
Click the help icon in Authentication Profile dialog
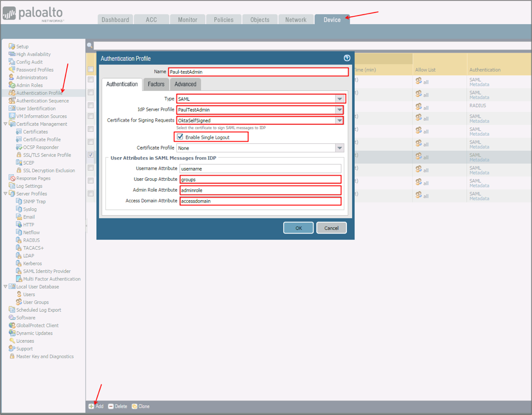[347, 58]
